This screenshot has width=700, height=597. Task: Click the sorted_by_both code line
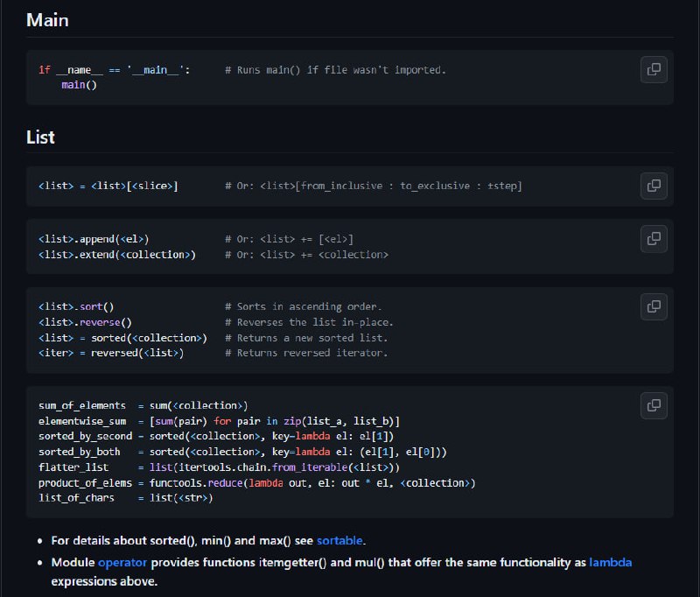243,452
